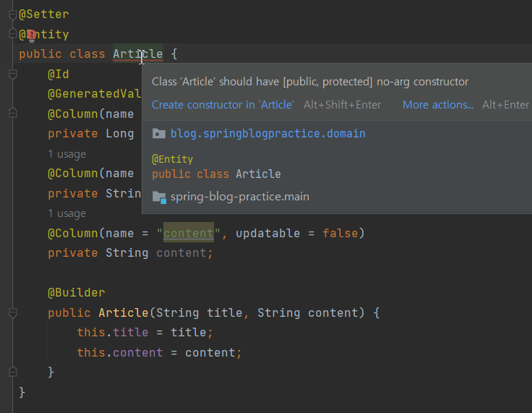The width and height of the screenshot is (532, 413).
Task: Collapse the Article constructor using its fold marker
Action: pyautogui.click(x=12, y=313)
